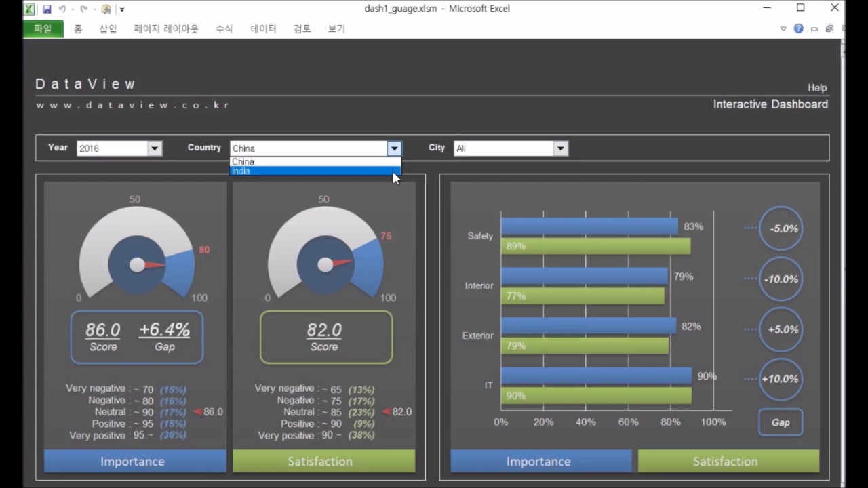Viewport: 868px width, 488px height.
Task: Click the print preview quick access icon
Action: (106, 9)
